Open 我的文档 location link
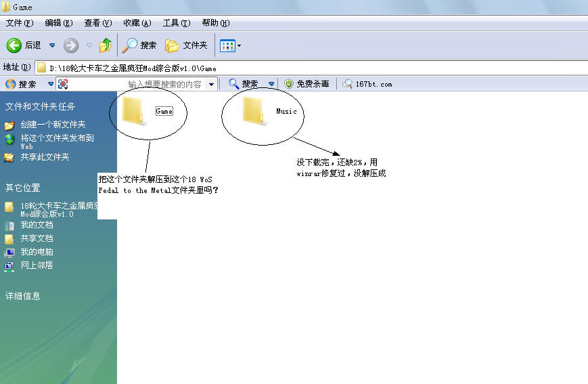 37,225
